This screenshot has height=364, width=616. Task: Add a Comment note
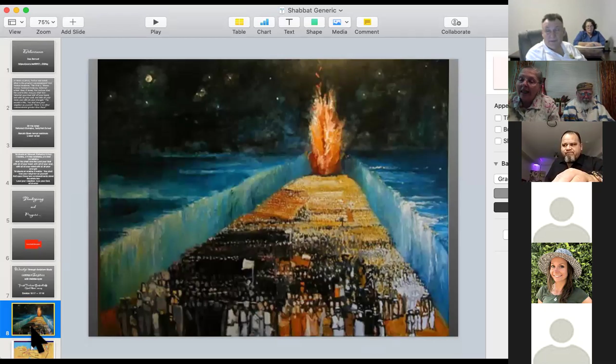point(367,22)
